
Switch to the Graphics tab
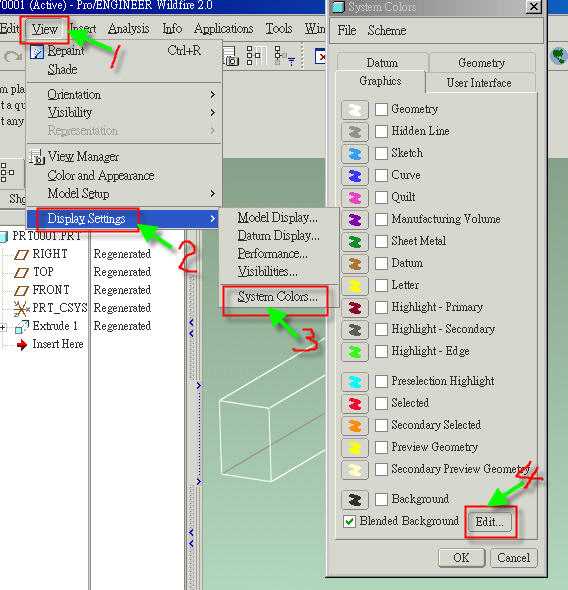380,81
